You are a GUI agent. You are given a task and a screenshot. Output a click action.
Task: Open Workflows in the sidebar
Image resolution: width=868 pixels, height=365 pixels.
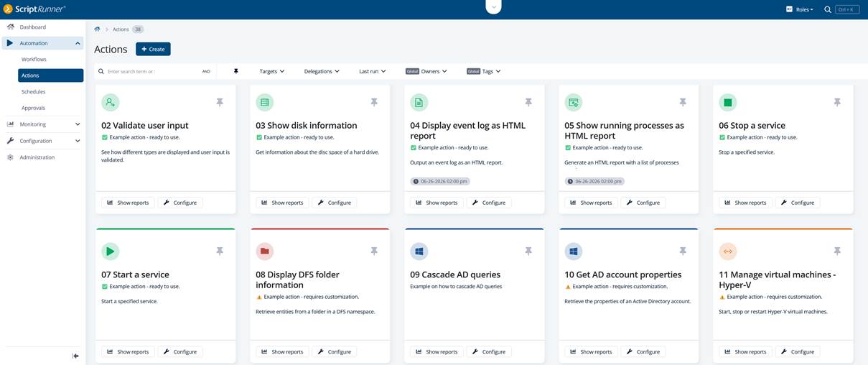pos(34,60)
